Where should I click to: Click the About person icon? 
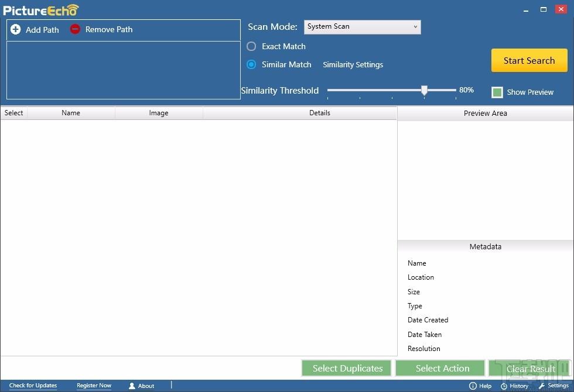pos(132,386)
